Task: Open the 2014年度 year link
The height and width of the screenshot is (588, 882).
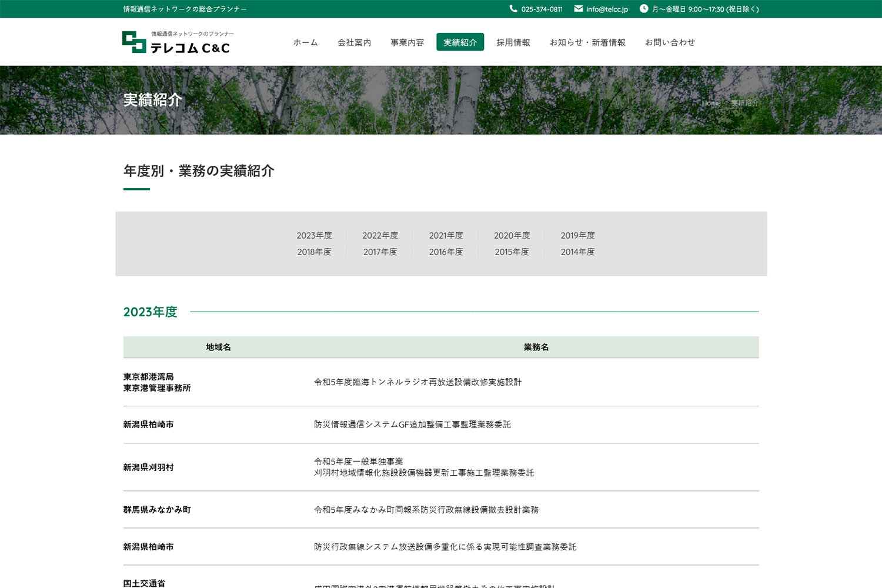Action: 577,252
